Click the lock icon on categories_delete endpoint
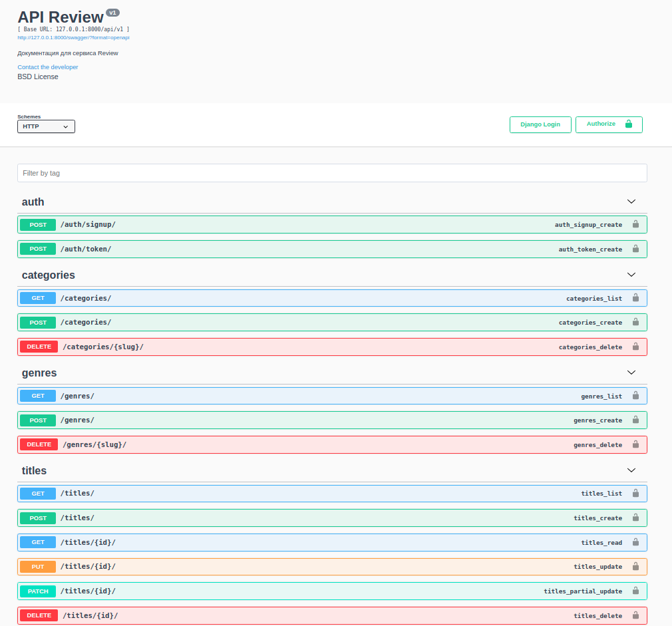Viewport: 672px width, 626px height. (635, 347)
